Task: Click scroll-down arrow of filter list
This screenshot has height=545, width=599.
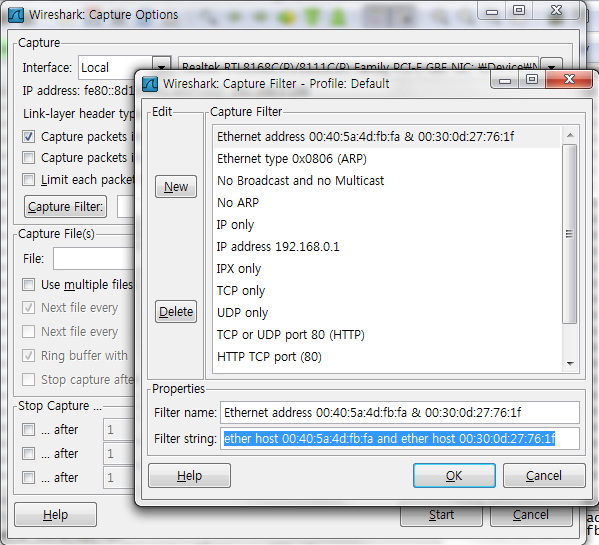Action: pyautogui.click(x=570, y=364)
